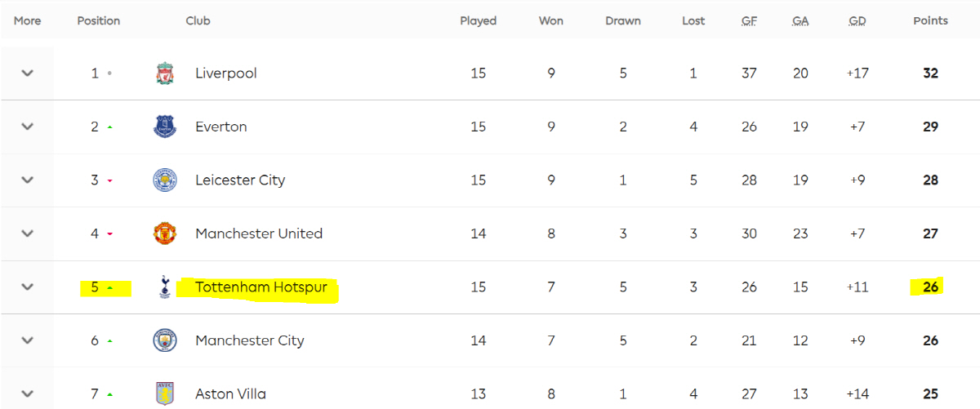Open the Manchester United club name link
This screenshot has height=409, width=980.
[259, 233]
